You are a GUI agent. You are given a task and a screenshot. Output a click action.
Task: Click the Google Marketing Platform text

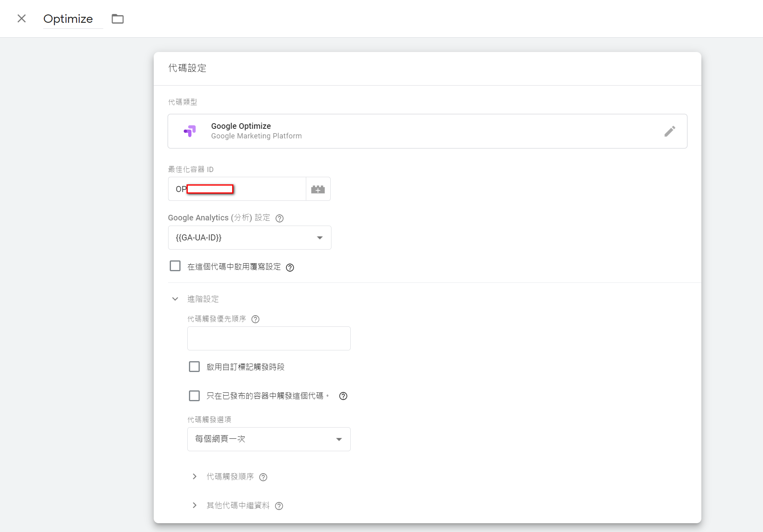click(x=257, y=136)
